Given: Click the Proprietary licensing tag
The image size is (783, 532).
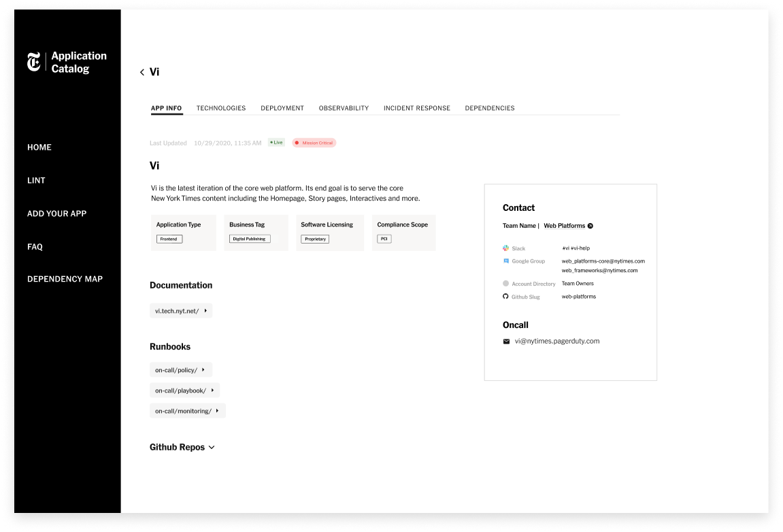Looking at the screenshot, I should 315,239.
